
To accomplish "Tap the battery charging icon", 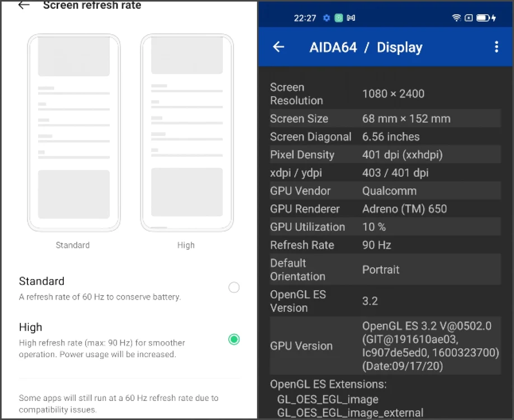I will tap(486, 18).
